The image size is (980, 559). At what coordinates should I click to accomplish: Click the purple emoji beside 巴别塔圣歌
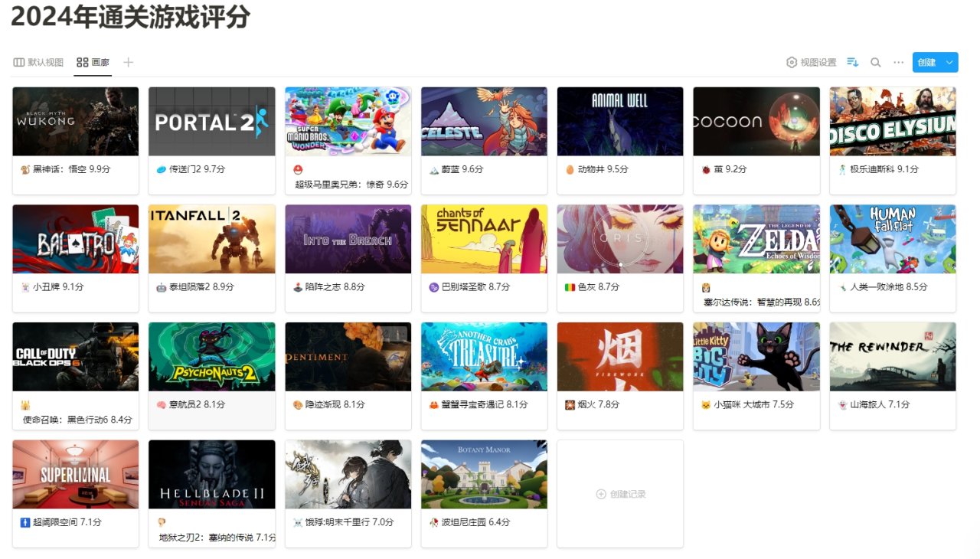433,287
